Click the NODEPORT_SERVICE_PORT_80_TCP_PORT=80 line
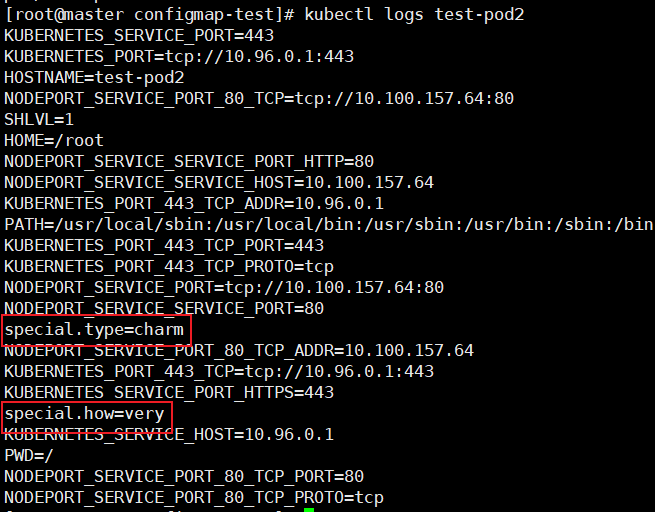The height and width of the screenshot is (512, 655). [x=184, y=476]
